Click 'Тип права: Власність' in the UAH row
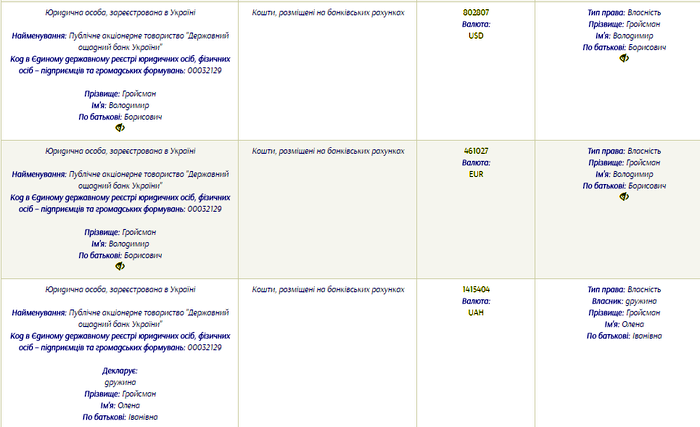 pyautogui.click(x=624, y=289)
